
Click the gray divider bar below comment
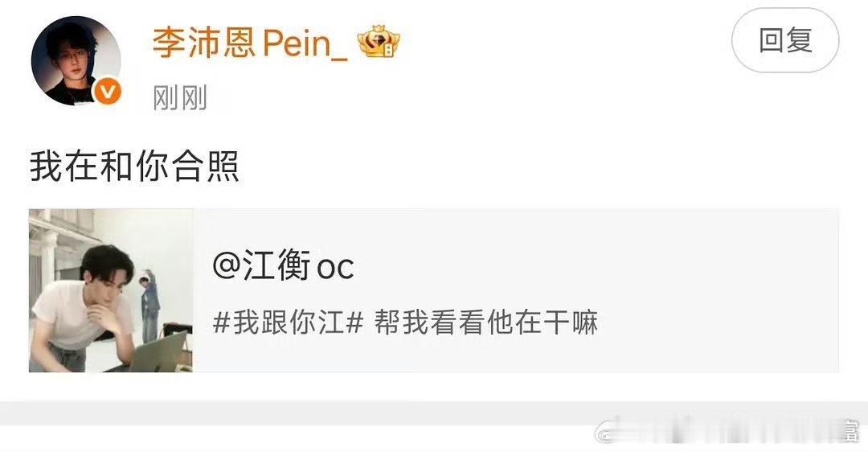(x=434, y=413)
